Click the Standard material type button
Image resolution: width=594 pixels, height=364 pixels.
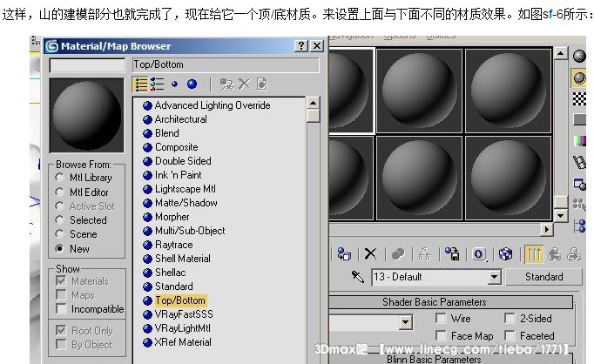click(544, 277)
